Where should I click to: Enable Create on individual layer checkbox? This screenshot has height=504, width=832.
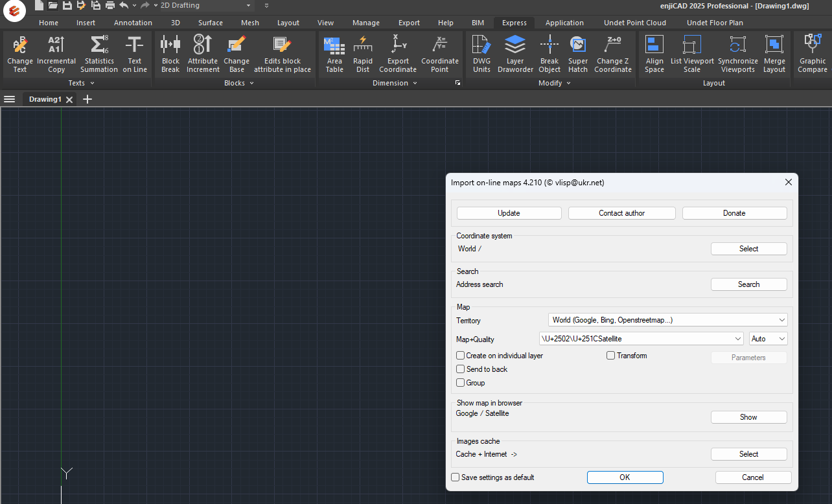point(461,356)
